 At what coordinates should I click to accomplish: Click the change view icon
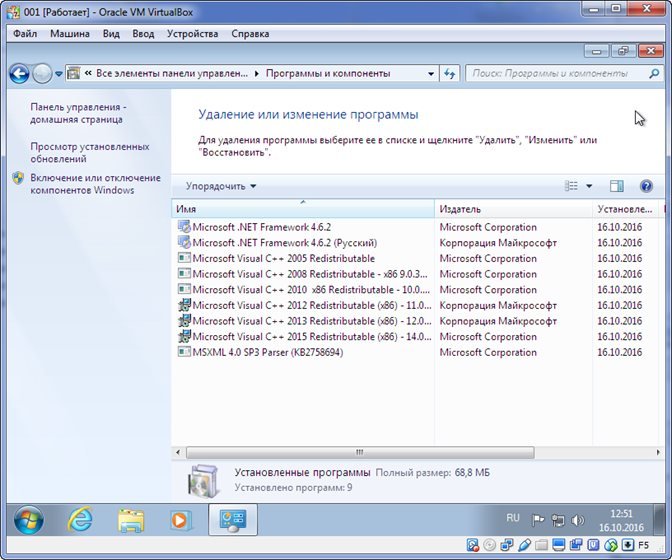(571, 186)
